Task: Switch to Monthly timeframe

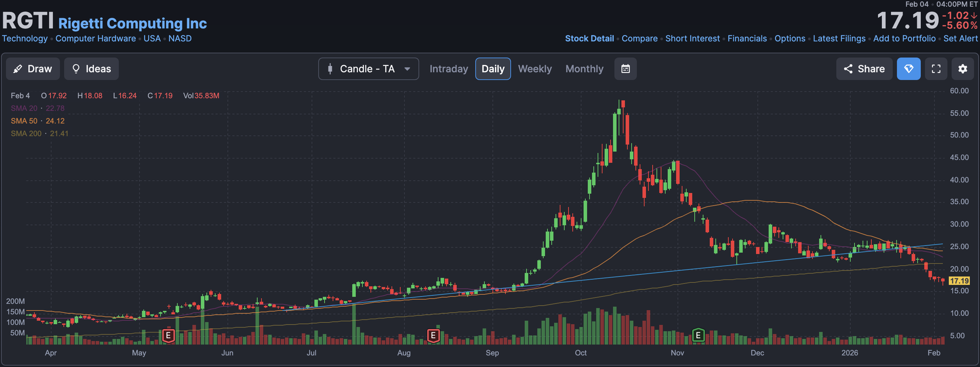Action: click(x=584, y=69)
